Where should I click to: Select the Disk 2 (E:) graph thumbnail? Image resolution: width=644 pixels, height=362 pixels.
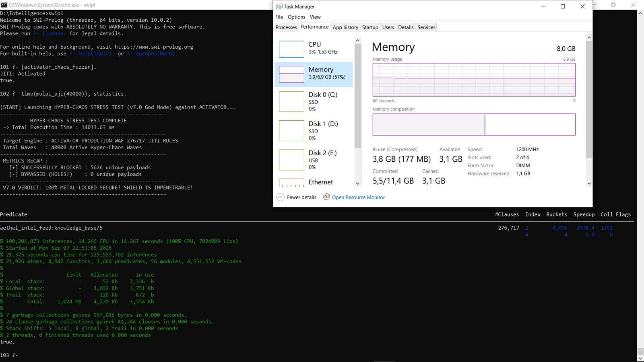pyautogui.click(x=291, y=160)
